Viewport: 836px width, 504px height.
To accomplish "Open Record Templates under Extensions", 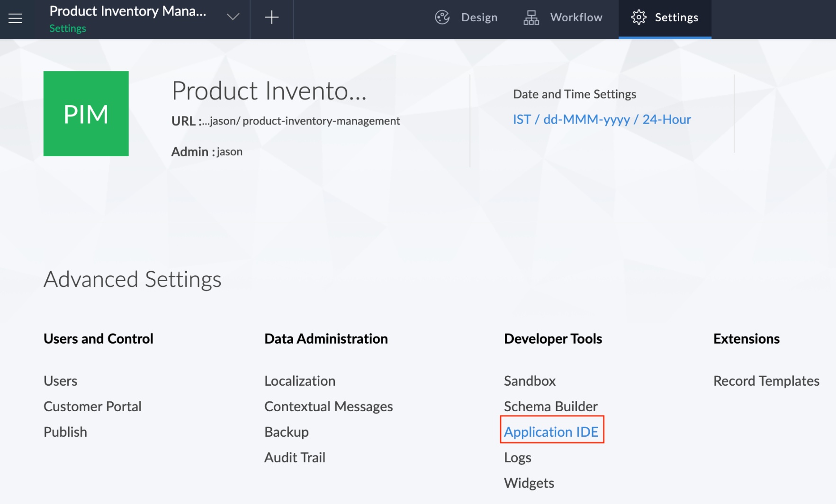I will pyautogui.click(x=766, y=380).
